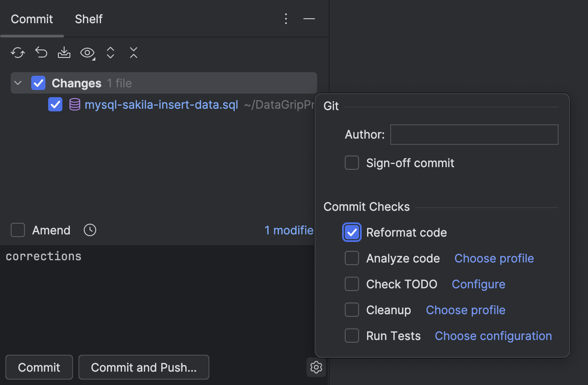Expand all items in the changes tree
Screen dimensions: 588x385
point(110,53)
